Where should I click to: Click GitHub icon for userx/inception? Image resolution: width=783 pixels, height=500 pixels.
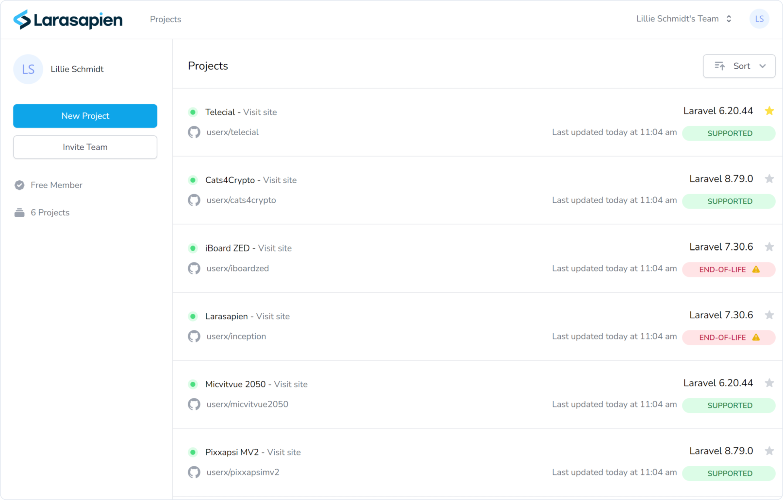[x=194, y=336]
